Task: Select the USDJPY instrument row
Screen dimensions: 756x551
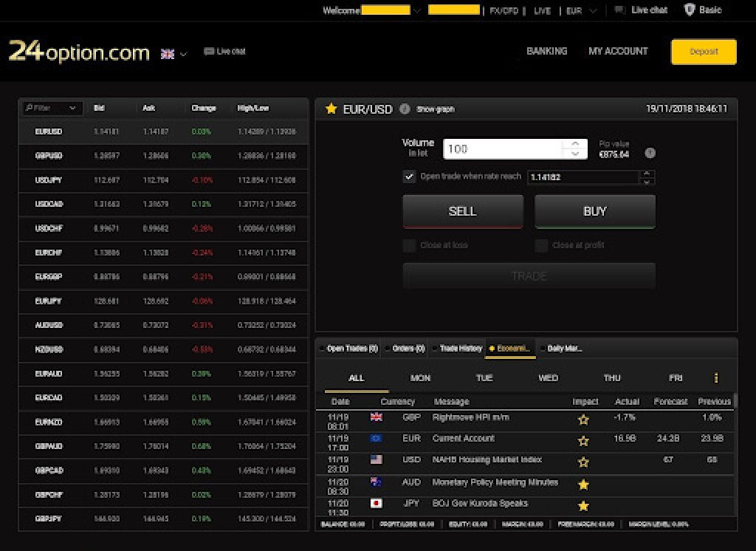Action: pos(163,180)
